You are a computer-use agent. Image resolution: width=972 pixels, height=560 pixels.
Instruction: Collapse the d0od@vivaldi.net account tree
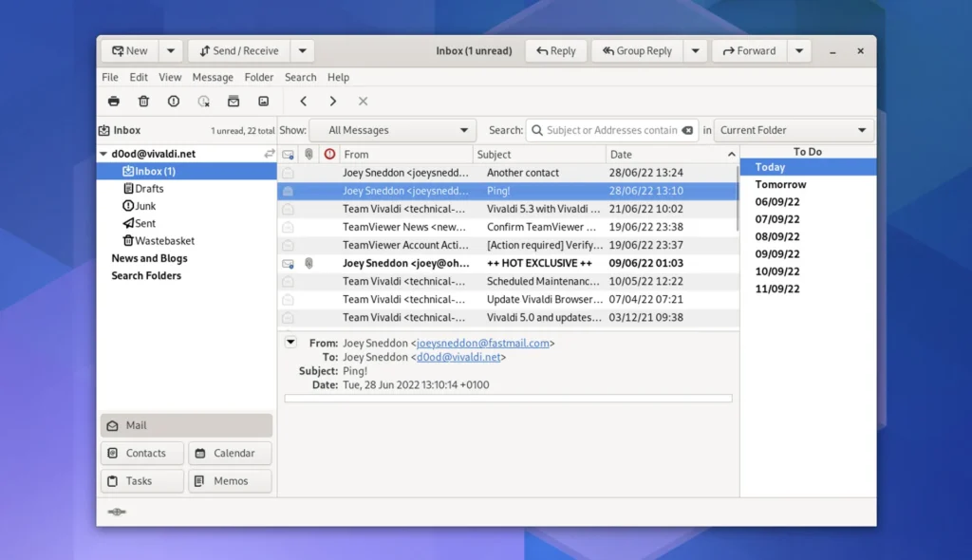point(103,153)
